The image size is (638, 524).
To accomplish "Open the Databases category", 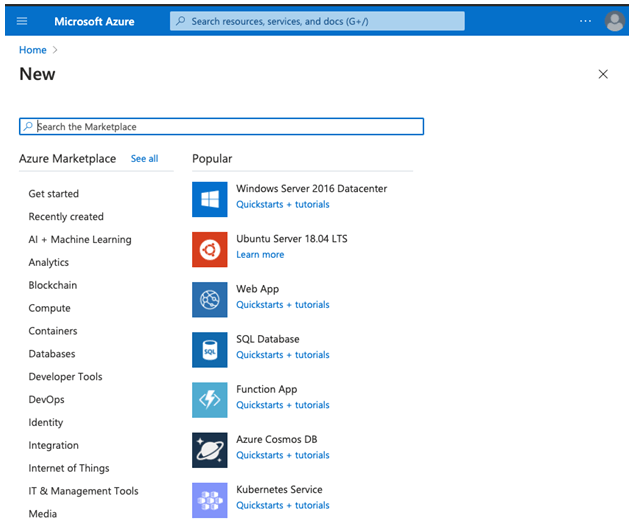I will tap(52, 354).
